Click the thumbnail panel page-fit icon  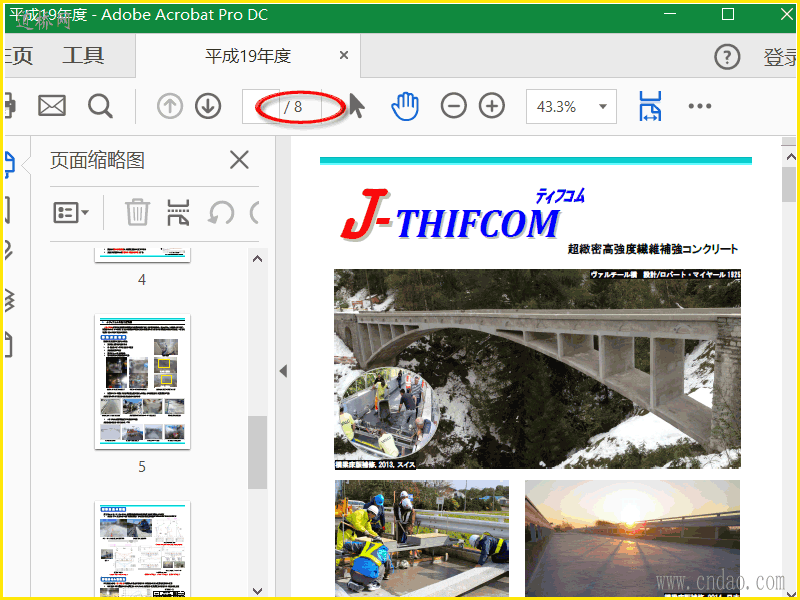click(178, 212)
